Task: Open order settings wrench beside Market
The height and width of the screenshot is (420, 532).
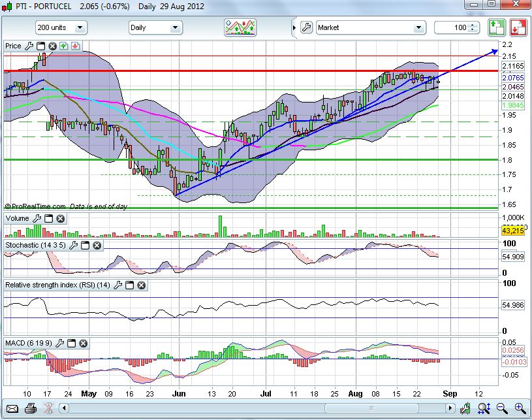Action: point(306,27)
